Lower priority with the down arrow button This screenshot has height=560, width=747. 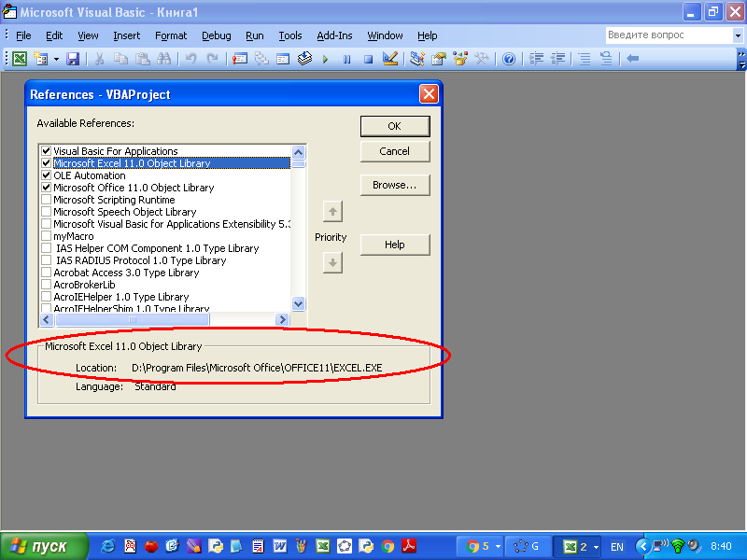[x=332, y=263]
